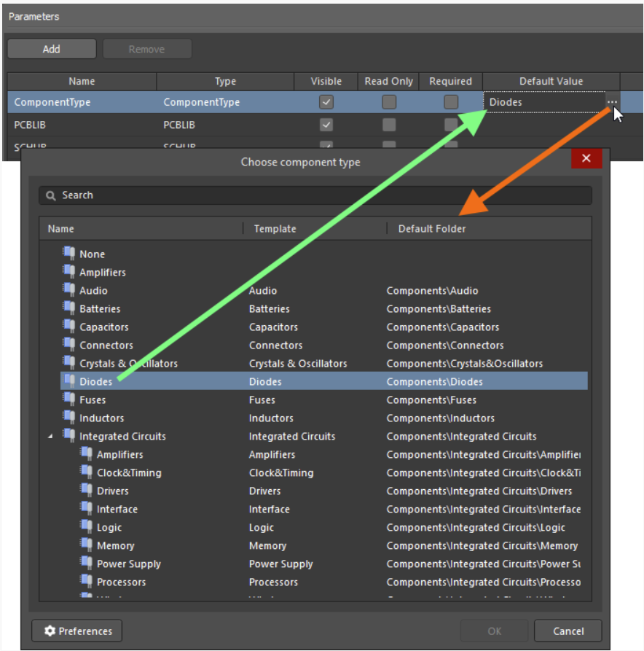Sort by the Template column header
The height and width of the screenshot is (651, 644).
pyautogui.click(x=275, y=229)
